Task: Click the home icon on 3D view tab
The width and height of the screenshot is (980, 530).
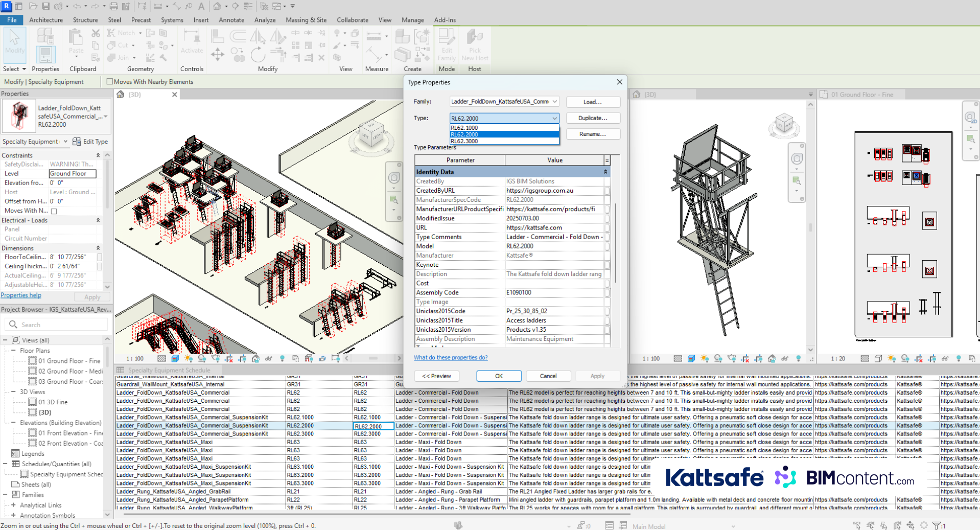Action: tap(121, 95)
